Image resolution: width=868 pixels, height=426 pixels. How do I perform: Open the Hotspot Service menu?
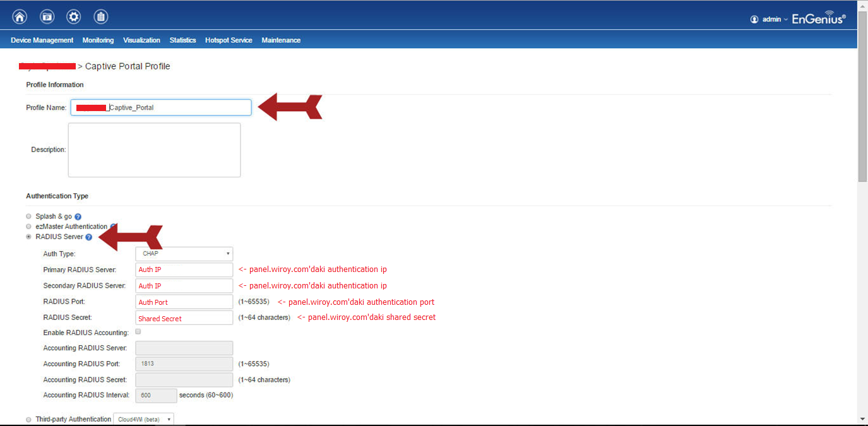tap(229, 40)
